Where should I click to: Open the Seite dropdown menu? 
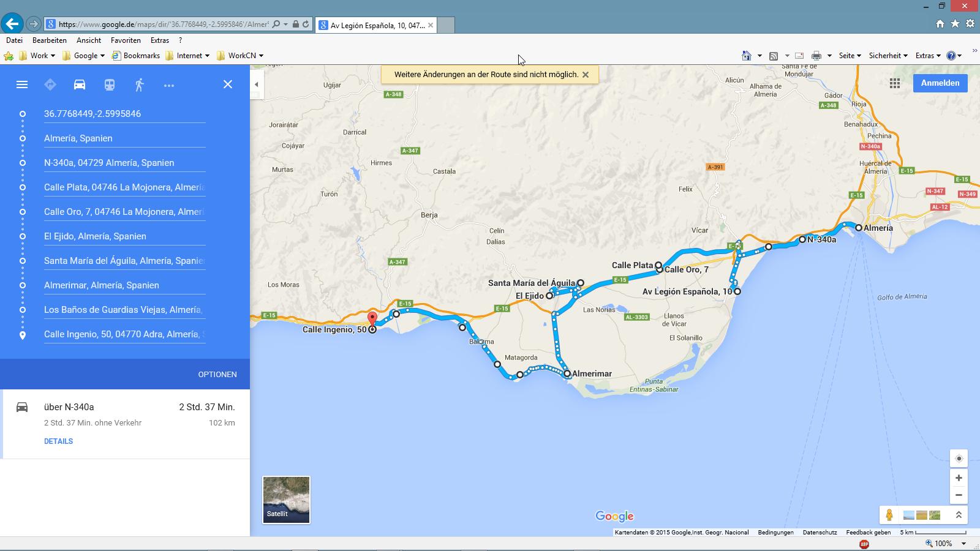tap(850, 56)
